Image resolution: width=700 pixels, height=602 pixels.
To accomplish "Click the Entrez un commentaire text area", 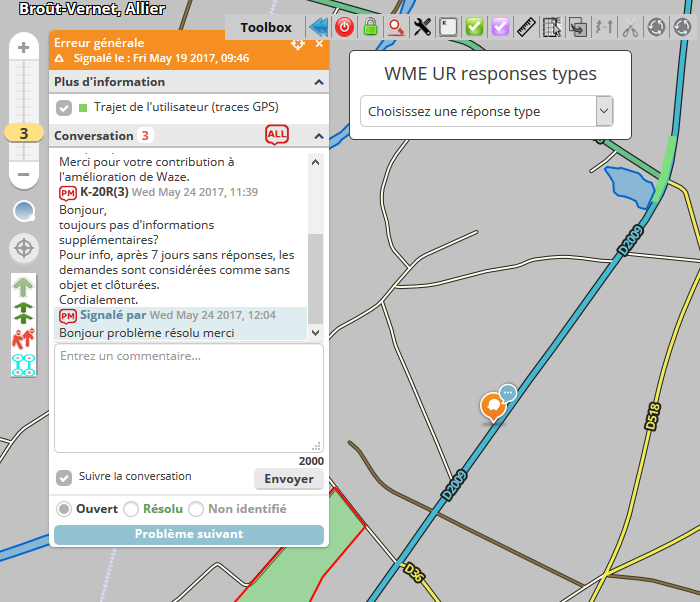I will (189, 398).
